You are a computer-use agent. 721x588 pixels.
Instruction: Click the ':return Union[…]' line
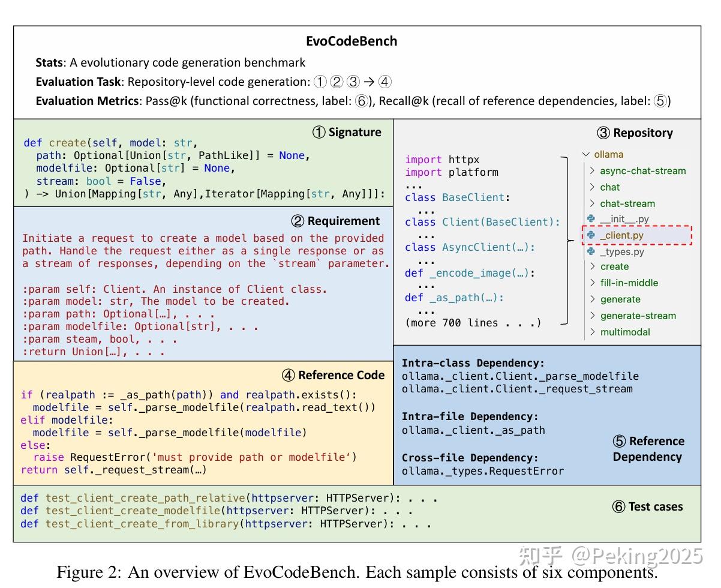tap(94, 352)
